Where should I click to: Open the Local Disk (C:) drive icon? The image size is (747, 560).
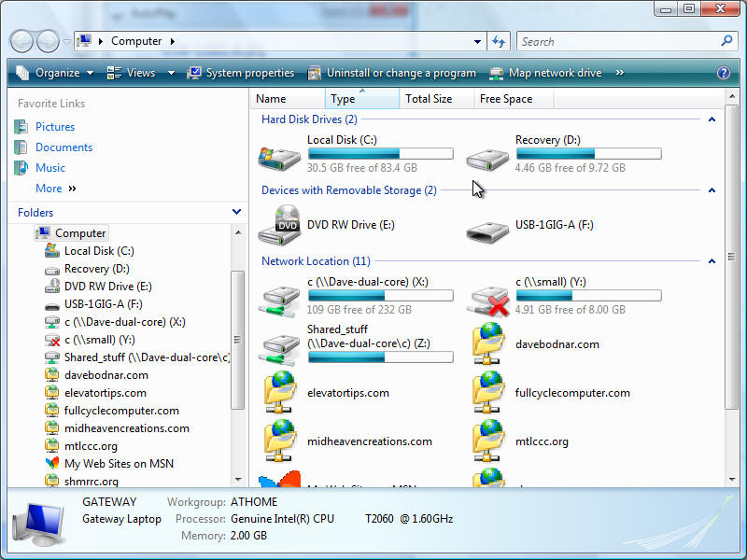pyautogui.click(x=280, y=155)
